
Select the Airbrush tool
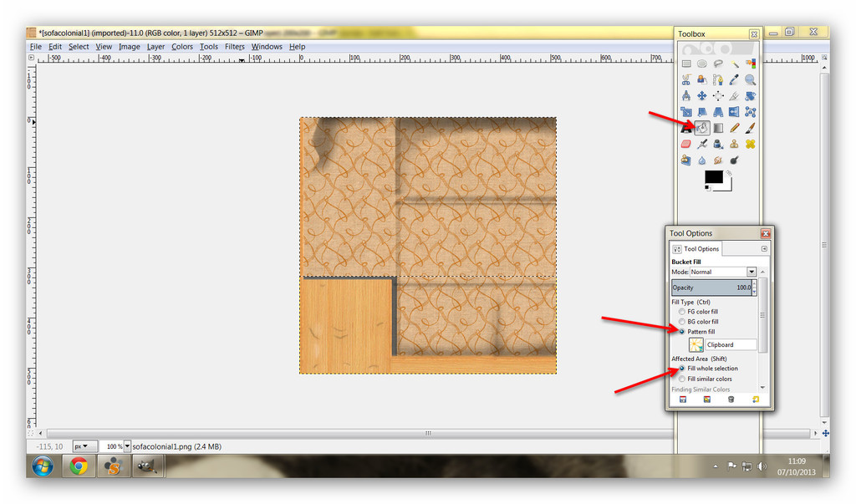pos(702,144)
